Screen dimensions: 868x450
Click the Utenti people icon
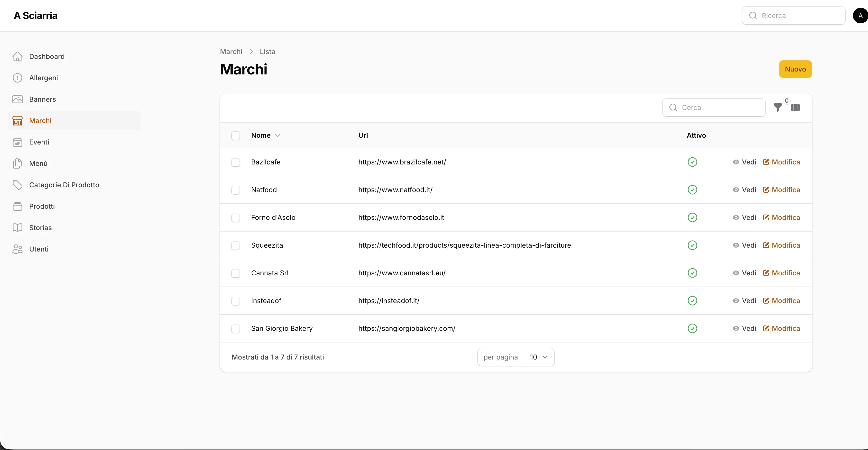point(18,249)
